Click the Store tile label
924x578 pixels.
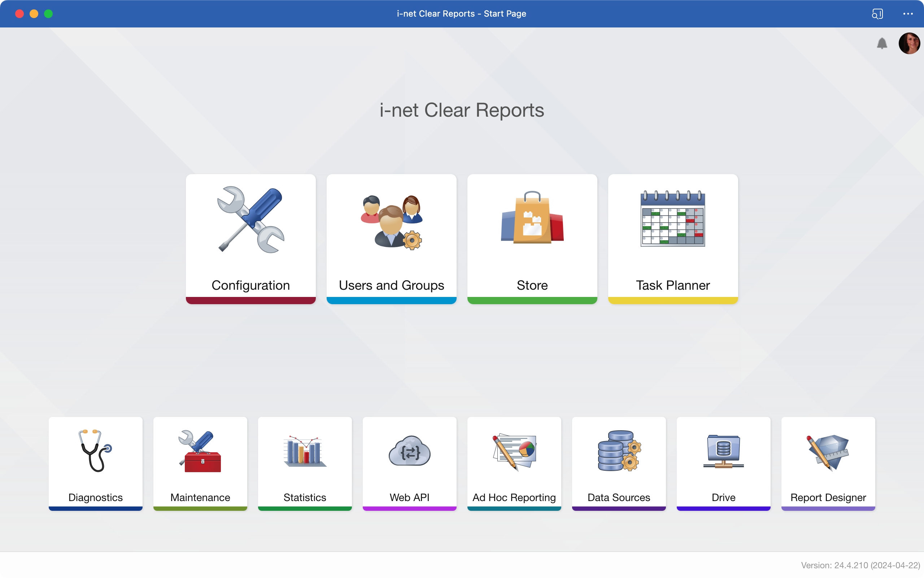tap(532, 285)
